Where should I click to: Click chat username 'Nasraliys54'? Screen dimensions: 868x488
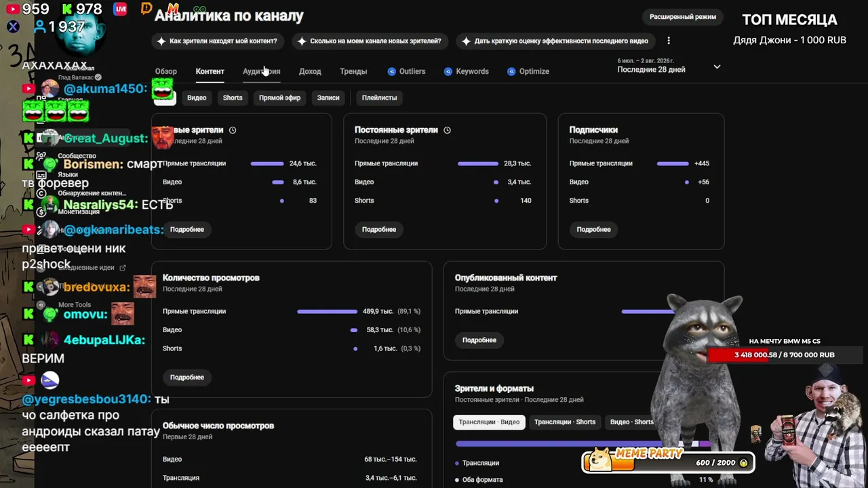100,205
